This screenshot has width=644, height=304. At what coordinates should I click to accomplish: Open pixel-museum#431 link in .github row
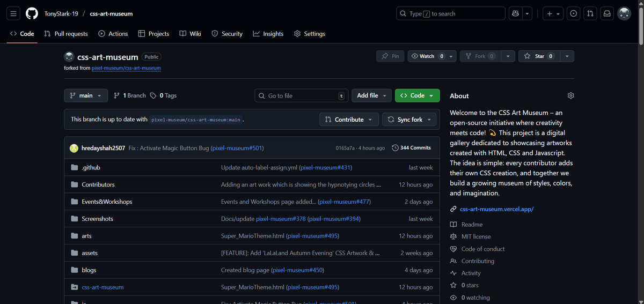325,167
